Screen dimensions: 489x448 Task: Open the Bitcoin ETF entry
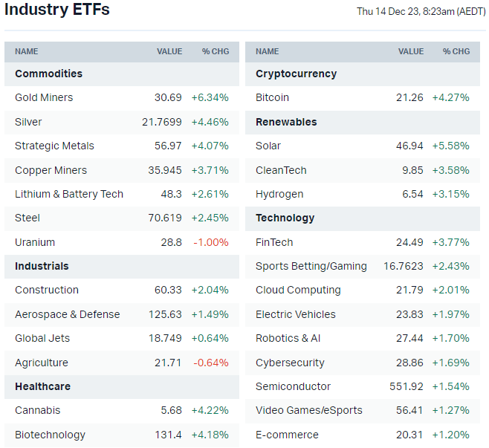(x=272, y=97)
